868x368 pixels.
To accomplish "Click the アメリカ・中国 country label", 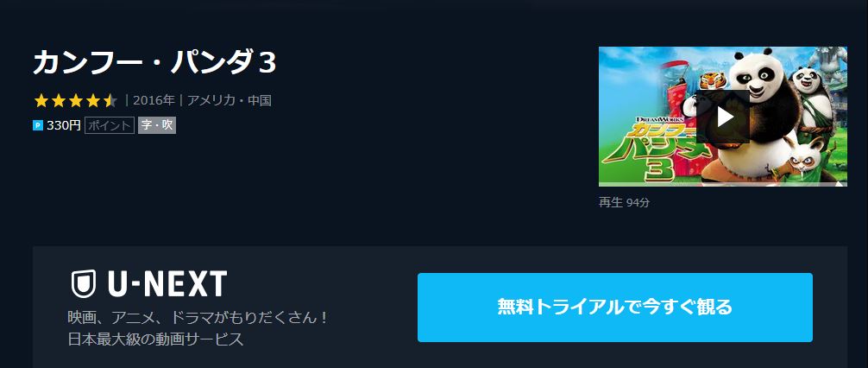I will point(230,101).
